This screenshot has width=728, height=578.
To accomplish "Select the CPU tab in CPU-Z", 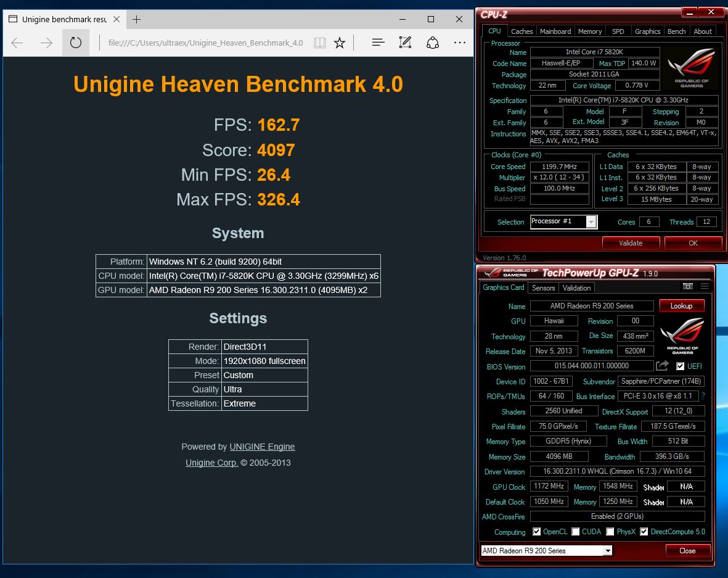I will tap(494, 31).
